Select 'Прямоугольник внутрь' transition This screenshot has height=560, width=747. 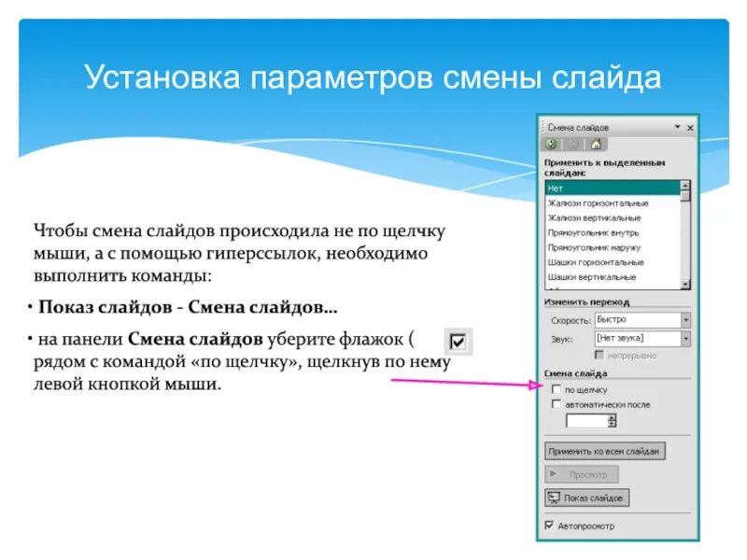coord(613,232)
